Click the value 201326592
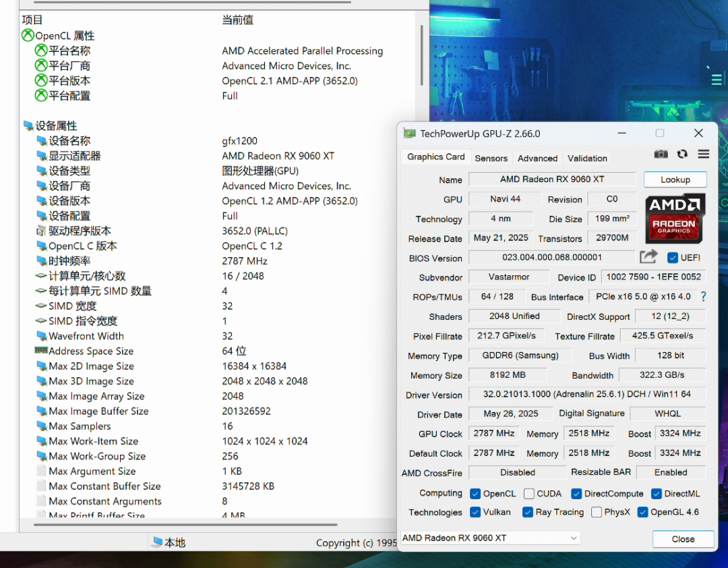The width and height of the screenshot is (728, 568). pos(246,411)
